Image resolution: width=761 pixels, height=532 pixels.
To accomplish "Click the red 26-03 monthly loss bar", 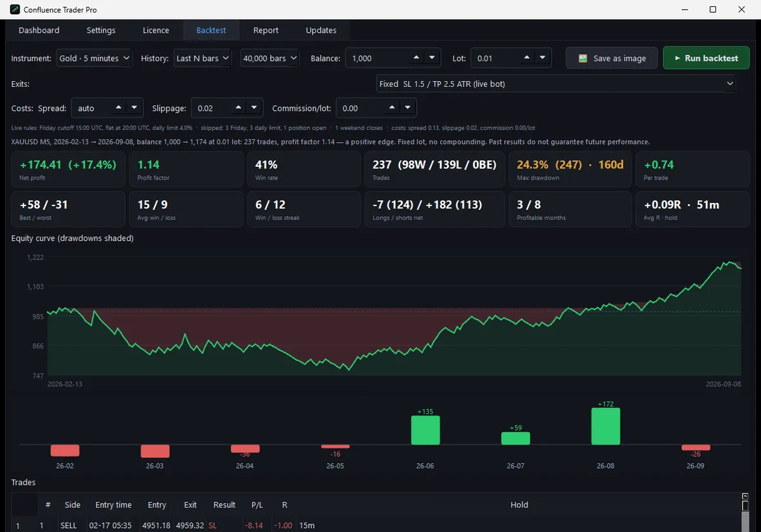I will (155, 451).
